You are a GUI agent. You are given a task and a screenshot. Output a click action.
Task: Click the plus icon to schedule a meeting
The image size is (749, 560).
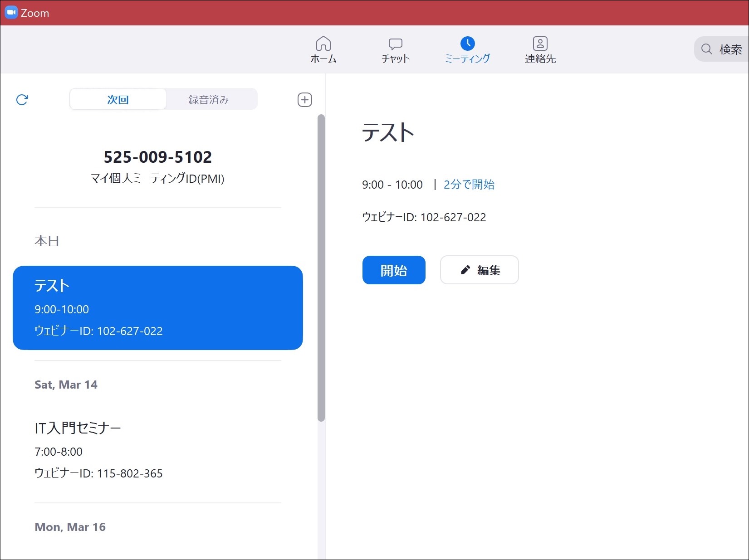[305, 100]
